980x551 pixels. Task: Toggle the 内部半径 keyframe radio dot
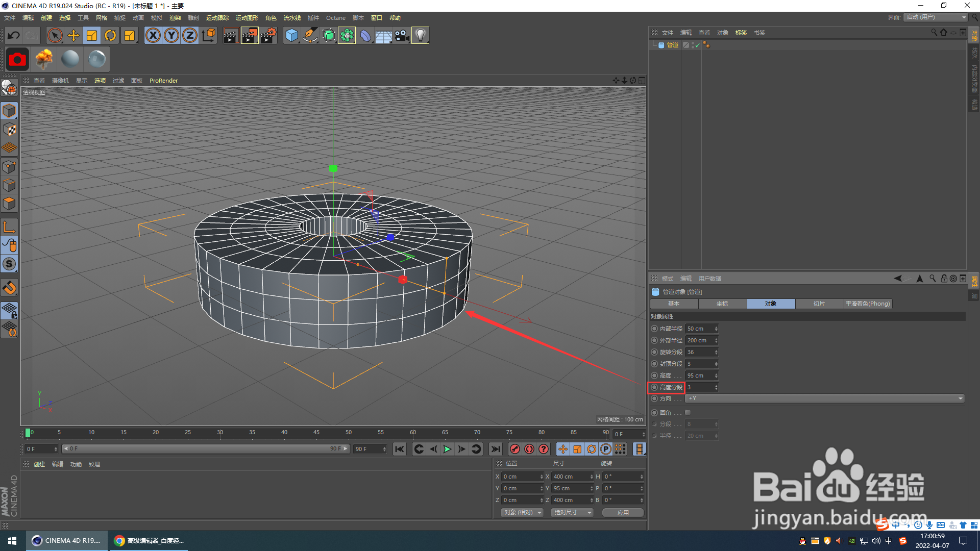tap(654, 329)
